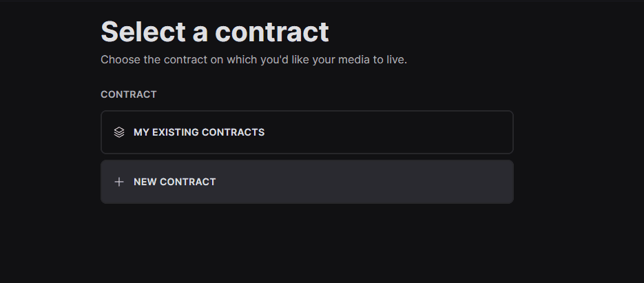Expand the My Existing Contracts card
The image size is (644, 283).
click(307, 132)
